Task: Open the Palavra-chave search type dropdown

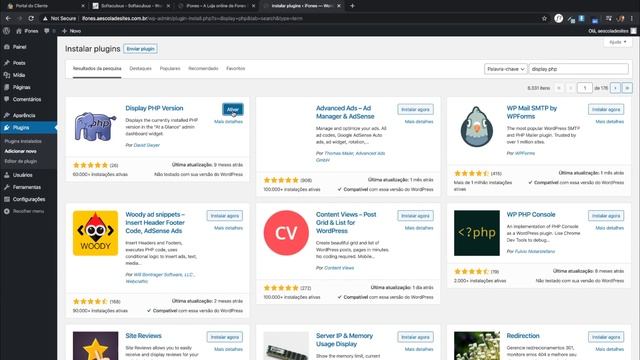Action: pos(505,69)
